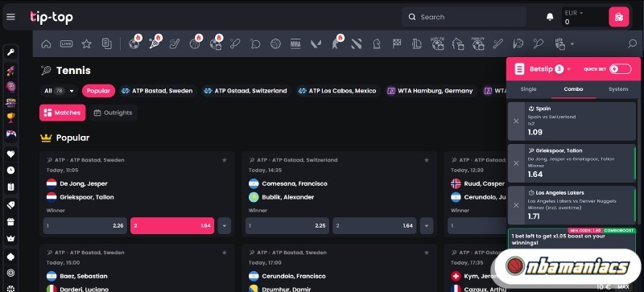Select the racing checkered flag icon
644x292 pixels.
[396, 43]
